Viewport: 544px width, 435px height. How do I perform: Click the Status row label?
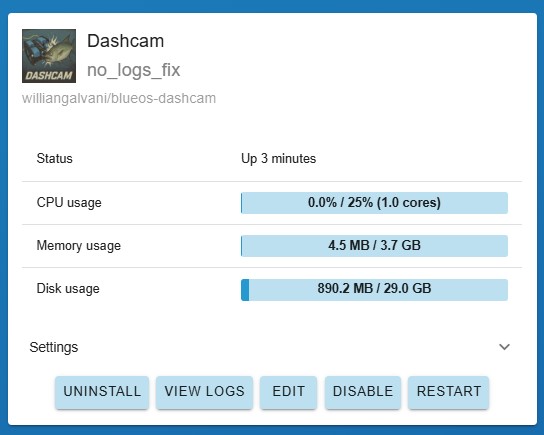[x=54, y=159]
